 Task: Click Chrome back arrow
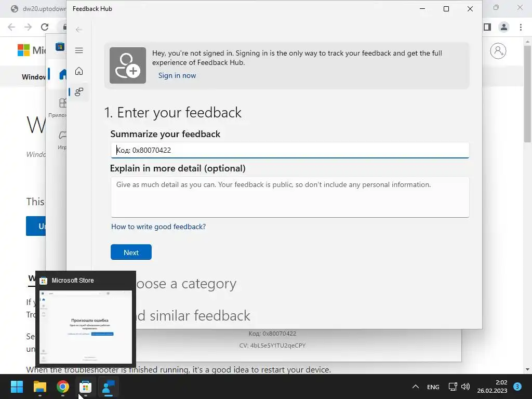11,27
